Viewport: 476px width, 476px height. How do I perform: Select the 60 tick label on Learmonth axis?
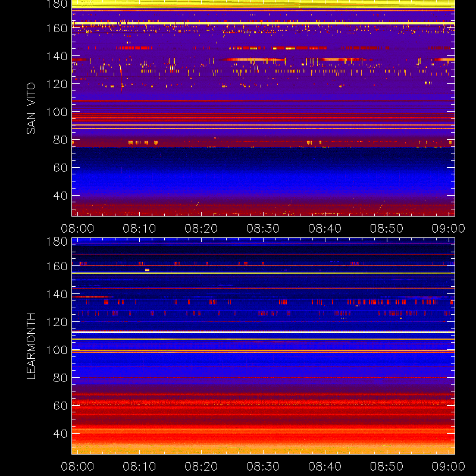coord(60,406)
